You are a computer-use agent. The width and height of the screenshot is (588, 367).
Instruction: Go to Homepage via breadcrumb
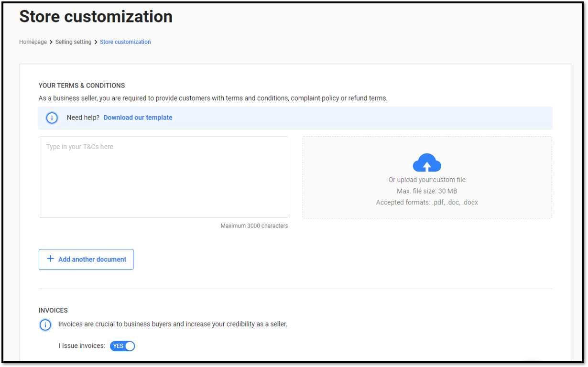[33, 42]
